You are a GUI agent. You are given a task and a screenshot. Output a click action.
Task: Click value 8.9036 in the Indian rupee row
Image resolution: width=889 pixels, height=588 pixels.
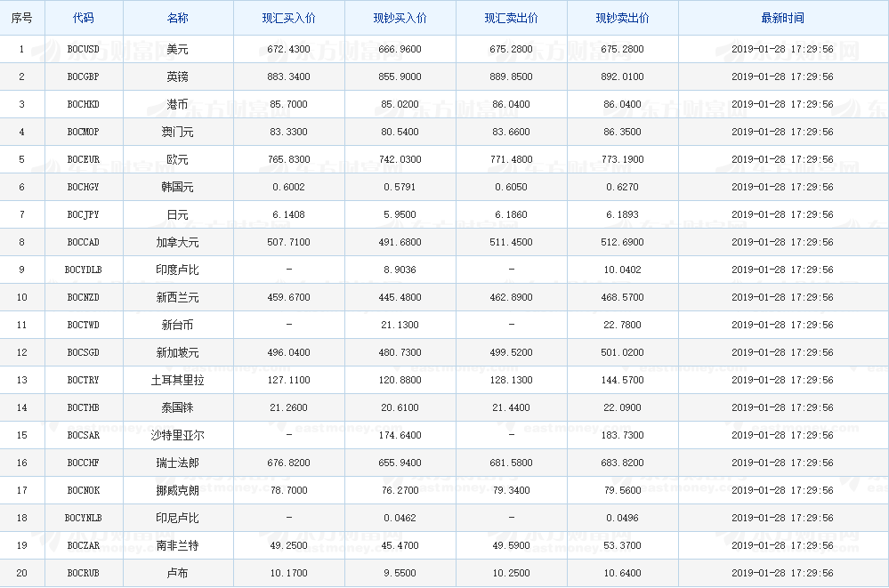pos(400,270)
